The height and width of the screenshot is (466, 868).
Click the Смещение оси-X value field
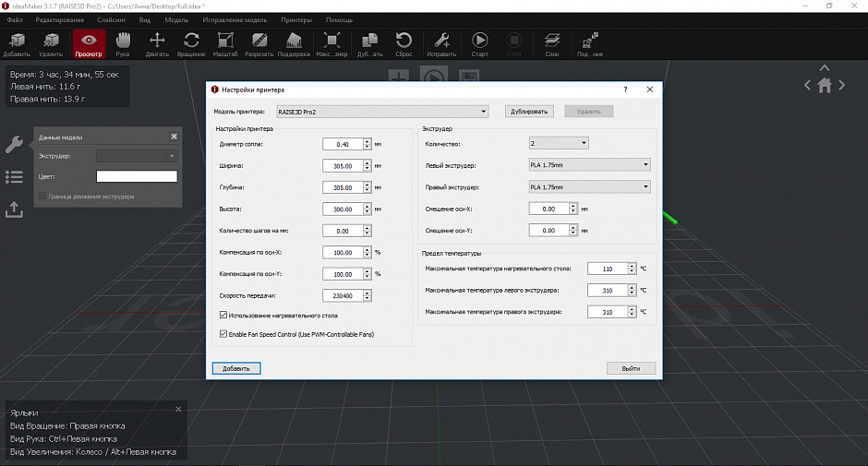[549, 209]
